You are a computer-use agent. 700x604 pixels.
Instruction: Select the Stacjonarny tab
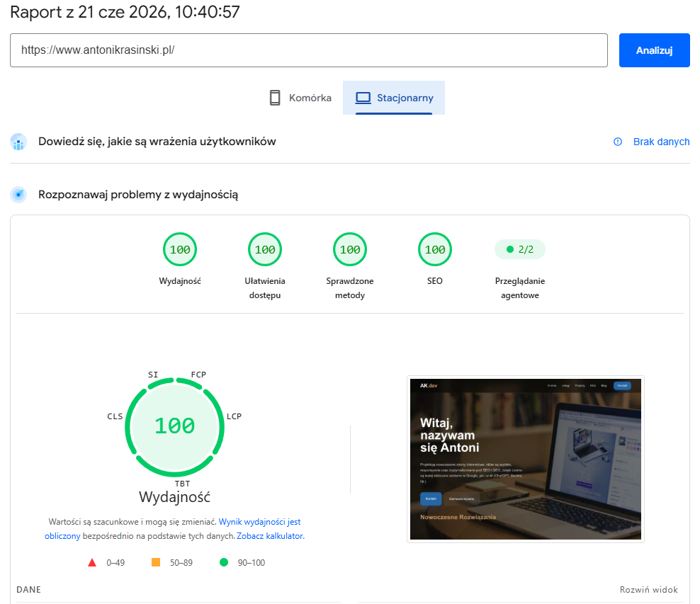point(394,98)
